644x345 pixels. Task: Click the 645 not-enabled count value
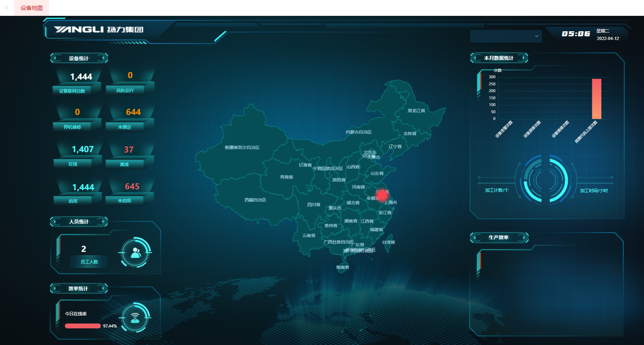pos(132,187)
